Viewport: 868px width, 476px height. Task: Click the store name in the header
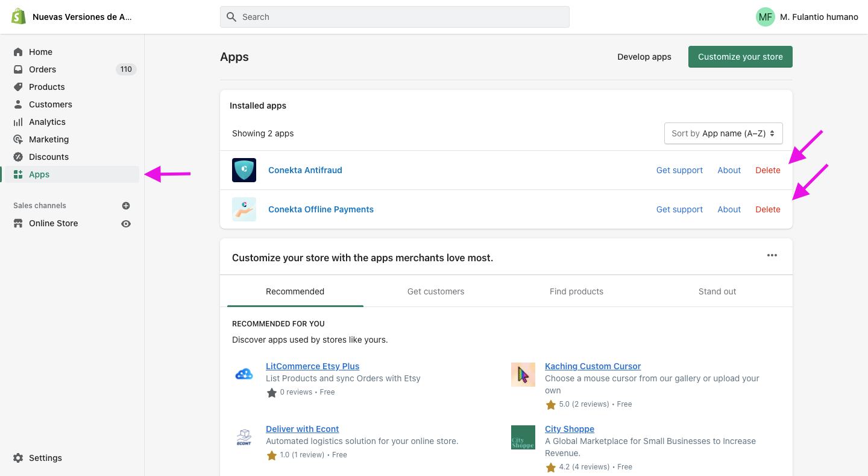(82, 17)
